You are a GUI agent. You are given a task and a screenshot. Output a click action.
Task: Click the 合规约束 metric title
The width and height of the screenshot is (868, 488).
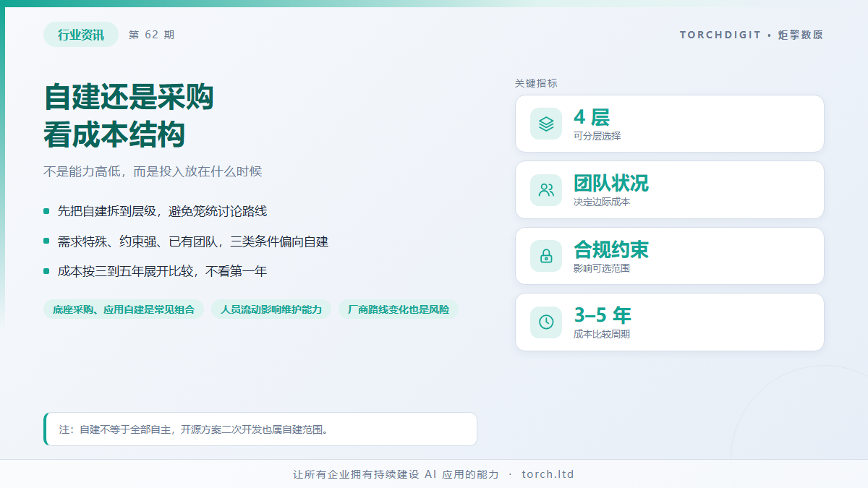click(x=611, y=250)
